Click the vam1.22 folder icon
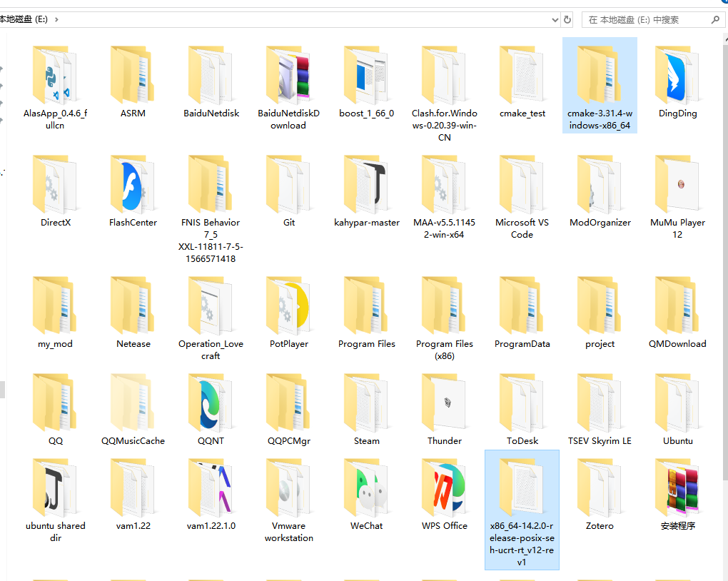The width and height of the screenshot is (728, 581). tap(133, 487)
